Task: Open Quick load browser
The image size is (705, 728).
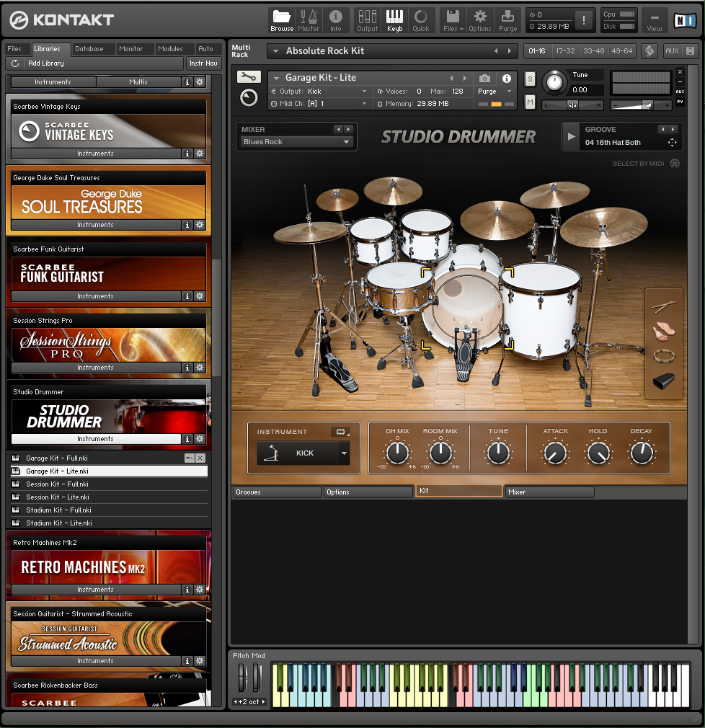Action: point(421,21)
